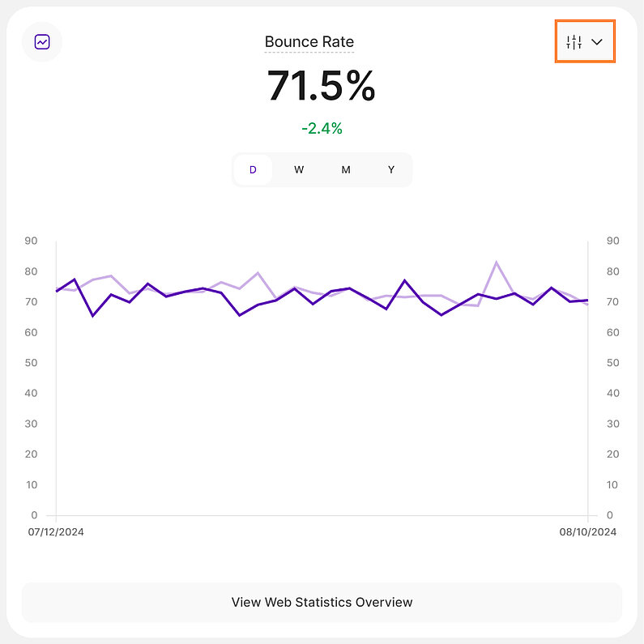This screenshot has width=644, height=644.
Task: Click the 71.5% bounce rate value
Action: (322, 85)
